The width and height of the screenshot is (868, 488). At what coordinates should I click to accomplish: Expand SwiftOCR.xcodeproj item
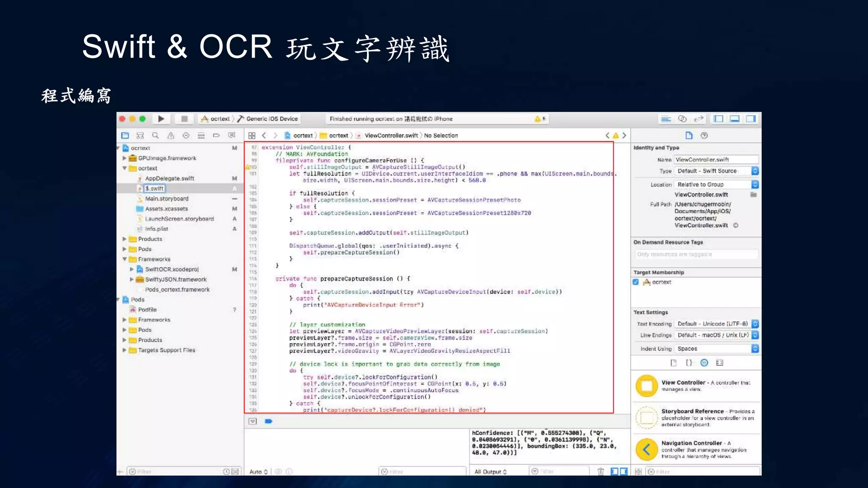131,269
